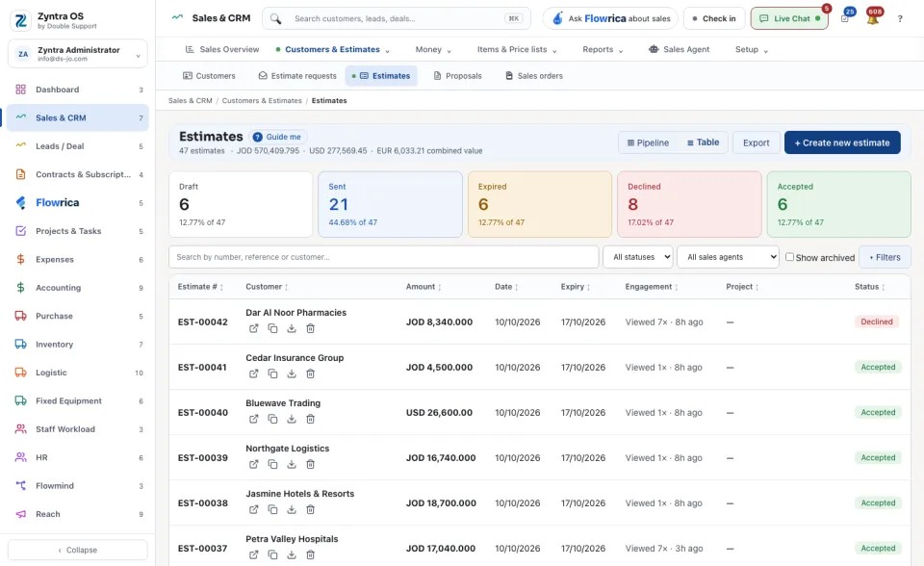Viewport: 924px width, 566px height.
Task: Expand the Items & Price lists menu
Action: (517, 49)
